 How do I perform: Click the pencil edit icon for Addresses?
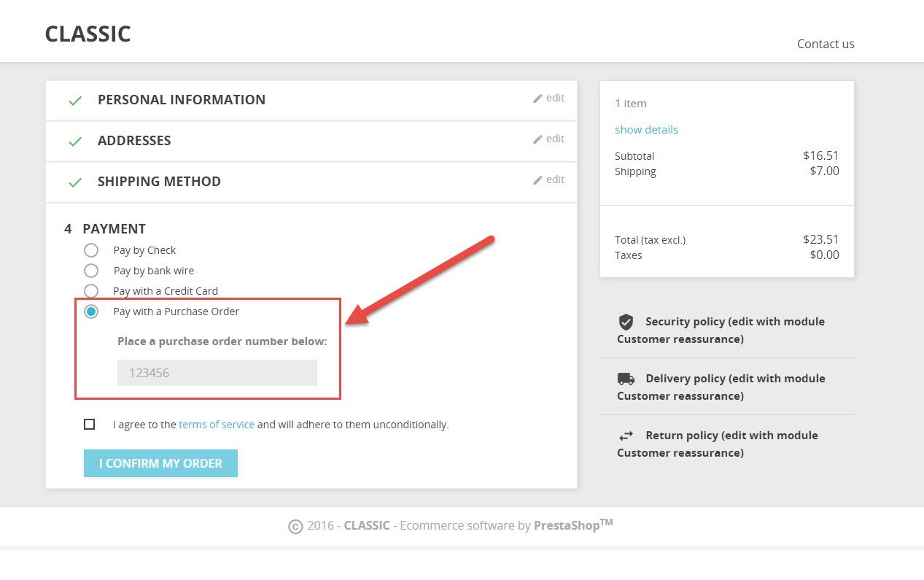[x=537, y=139]
